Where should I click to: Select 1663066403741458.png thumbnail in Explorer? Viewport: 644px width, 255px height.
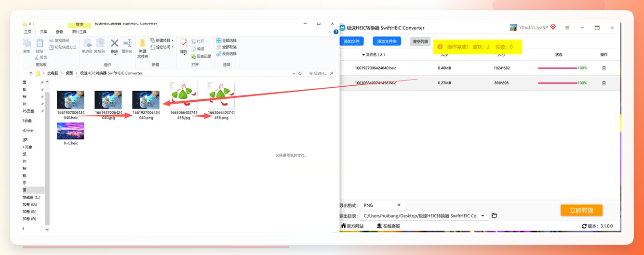[x=221, y=95]
